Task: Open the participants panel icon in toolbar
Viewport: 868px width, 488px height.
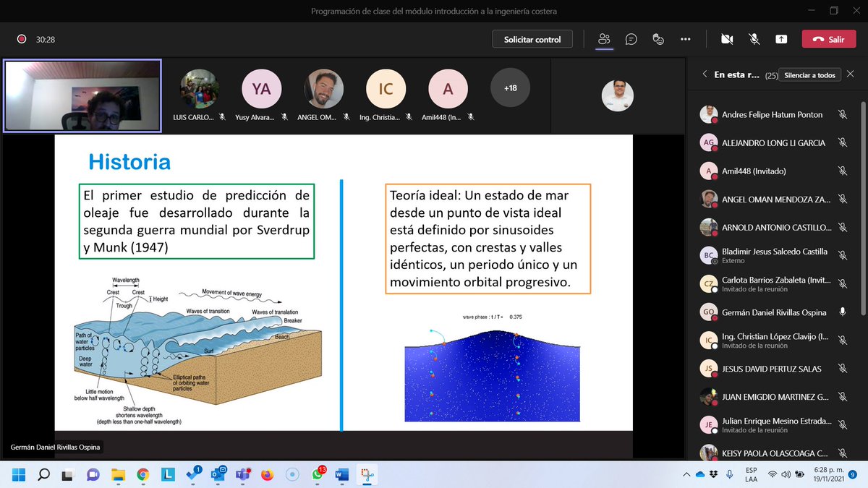Action: click(x=604, y=39)
